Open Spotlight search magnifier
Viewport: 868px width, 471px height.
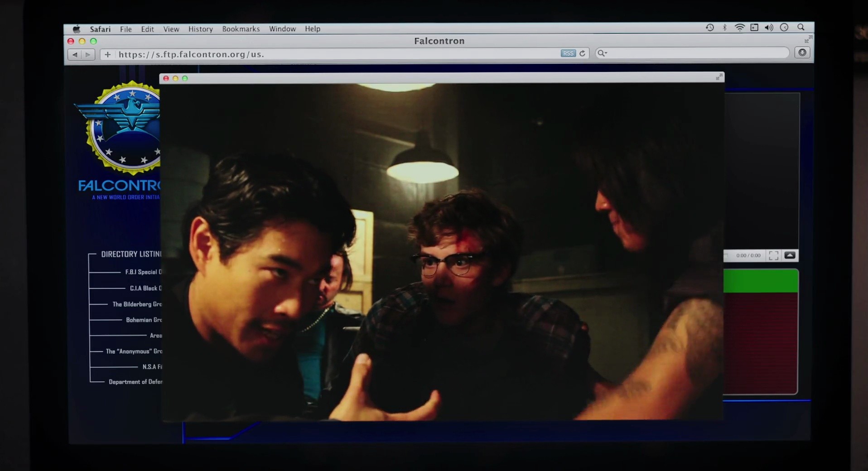pyautogui.click(x=801, y=27)
